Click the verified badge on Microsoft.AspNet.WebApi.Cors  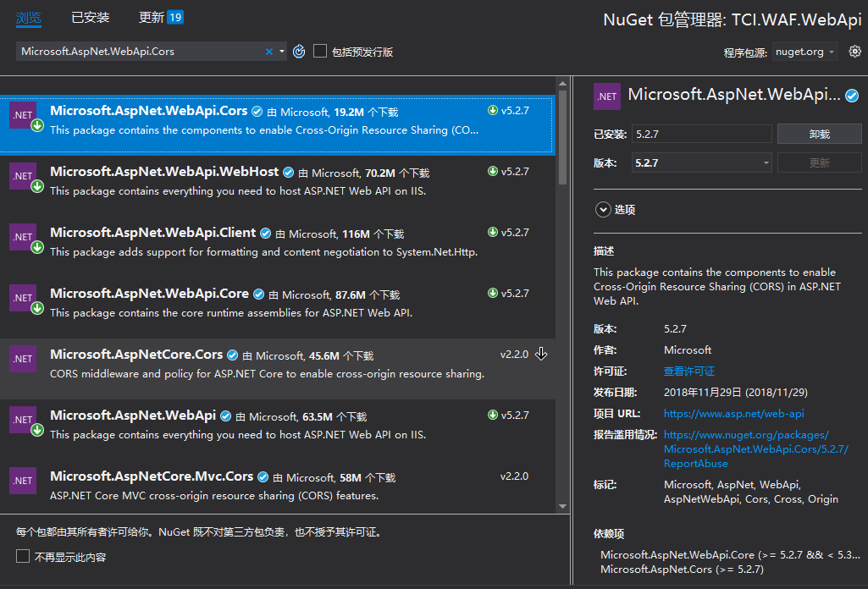(256, 110)
